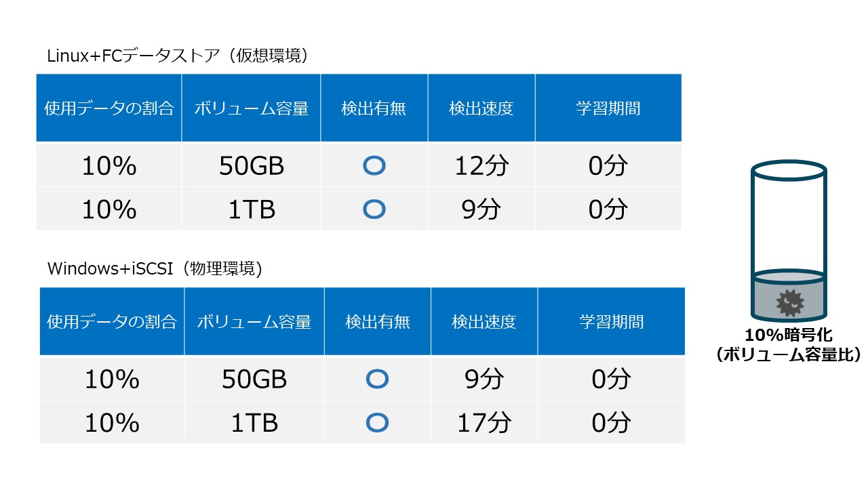Click ボリューム容量 header in the Windows table

[254, 321]
